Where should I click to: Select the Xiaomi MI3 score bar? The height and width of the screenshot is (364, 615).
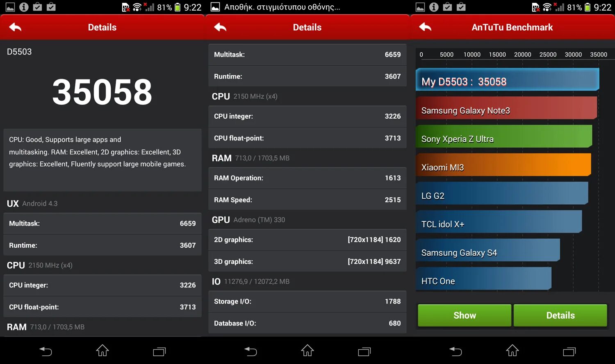pyautogui.click(x=503, y=165)
